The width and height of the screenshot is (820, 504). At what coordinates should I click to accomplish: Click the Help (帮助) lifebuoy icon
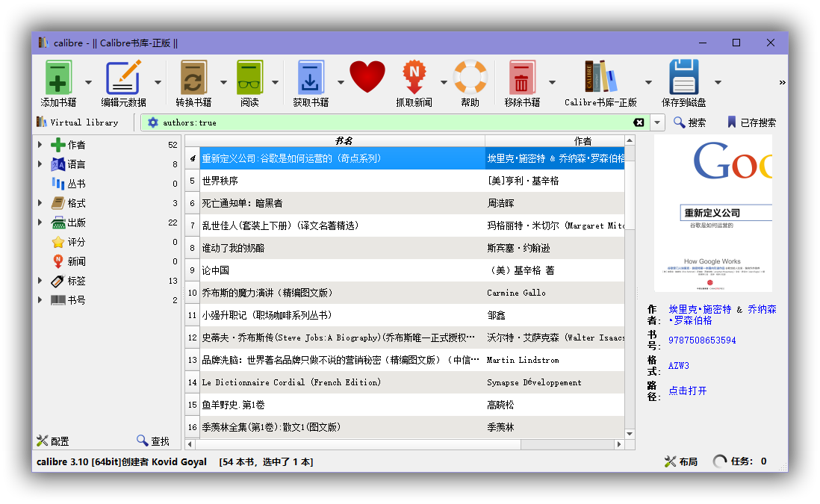click(x=470, y=78)
